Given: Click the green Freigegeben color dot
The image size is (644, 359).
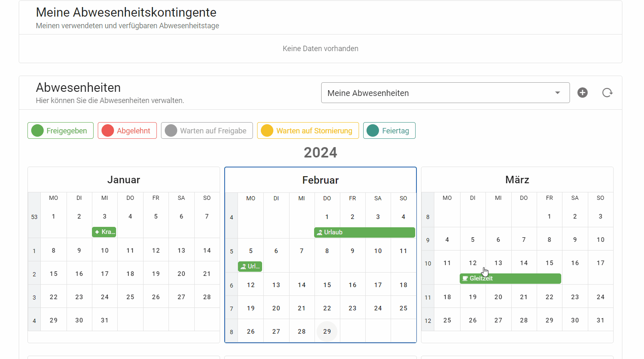Looking at the screenshot, I should 37,130.
